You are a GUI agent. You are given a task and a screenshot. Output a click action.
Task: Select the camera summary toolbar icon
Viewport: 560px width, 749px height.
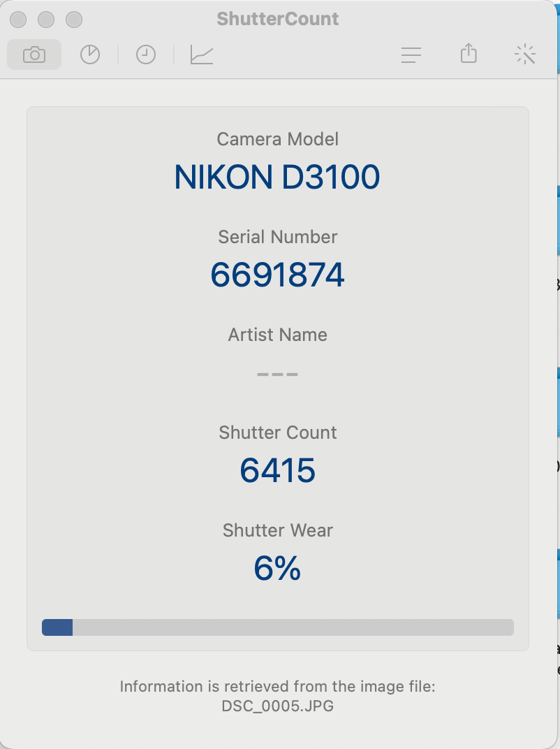[x=34, y=54]
